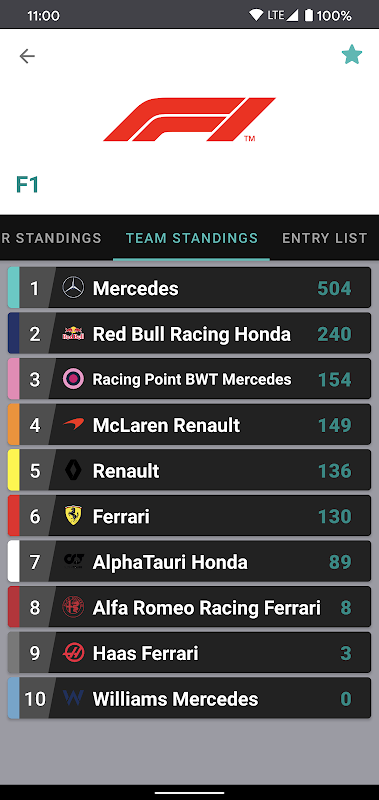Click the Alfa Romeo round emblem
This screenshot has width=379, height=800.
pyautogui.click(x=73, y=607)
